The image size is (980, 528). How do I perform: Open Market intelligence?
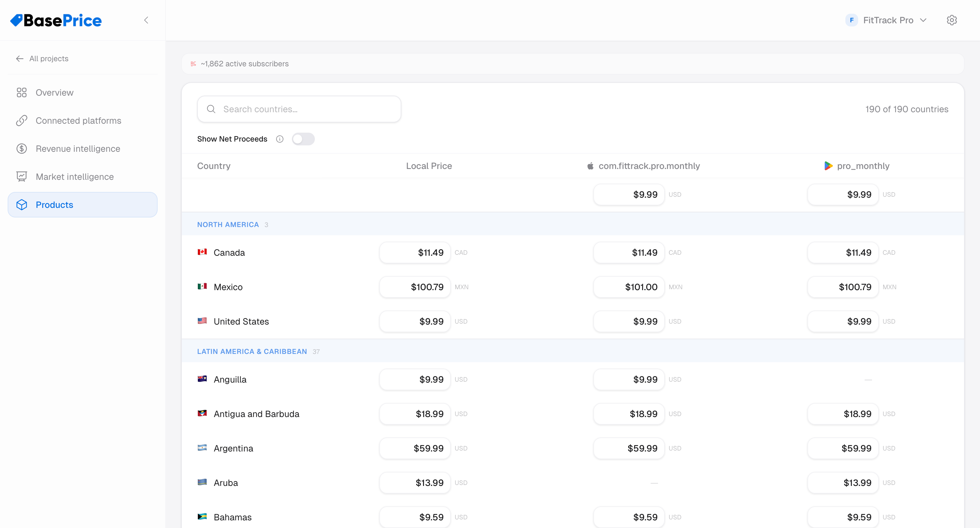[83, 177]
